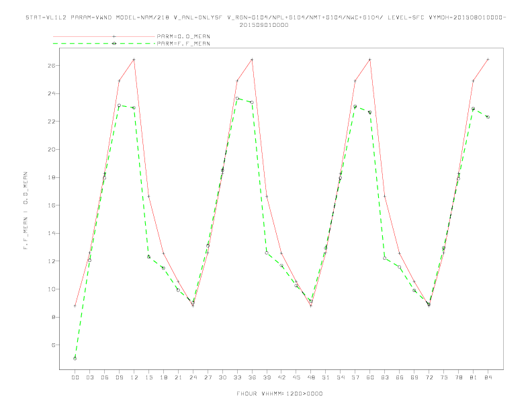Click the x-axis tick label 24
Viewport: 532px width, 411px height.
(193, 377)
